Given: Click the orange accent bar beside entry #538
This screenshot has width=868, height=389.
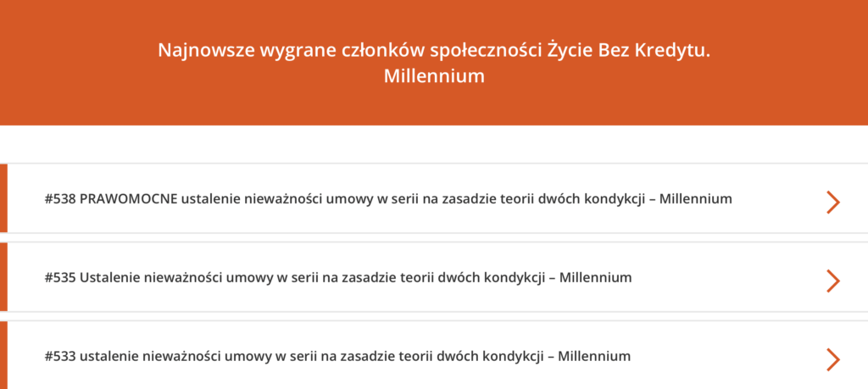Looking at the screenshot, I should [3, 198].
